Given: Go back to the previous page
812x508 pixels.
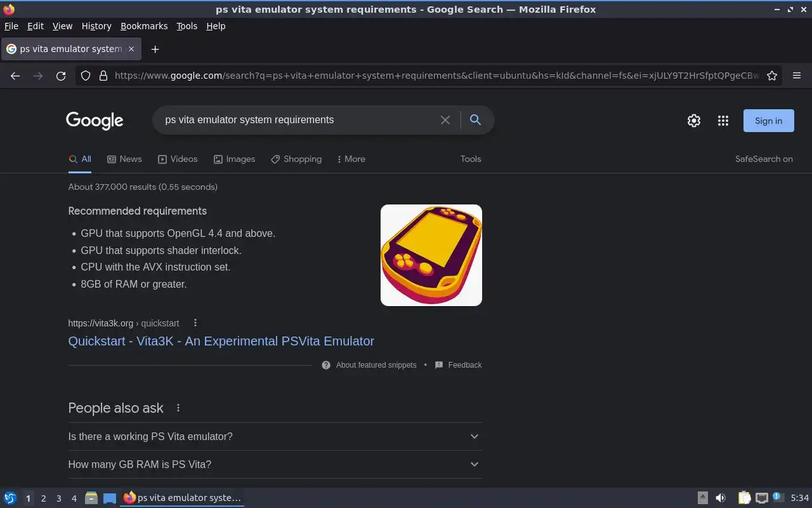Looking at the screenshot, I should tap(15, 76).
